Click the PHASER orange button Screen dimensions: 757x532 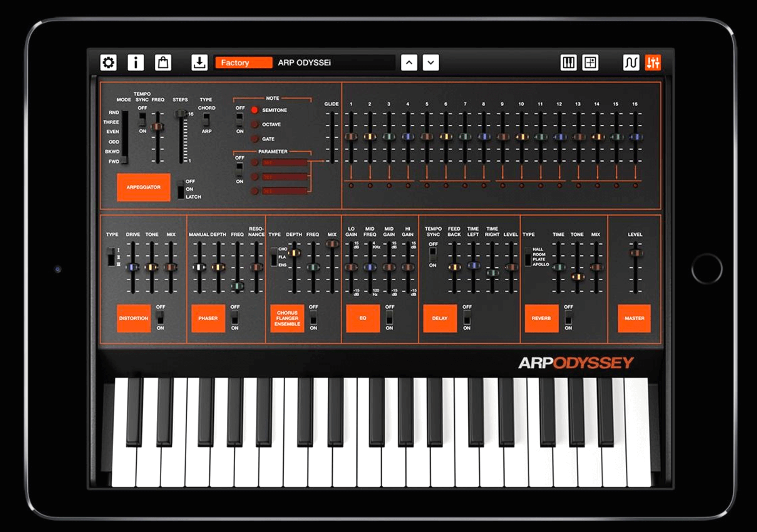(208, 318)
